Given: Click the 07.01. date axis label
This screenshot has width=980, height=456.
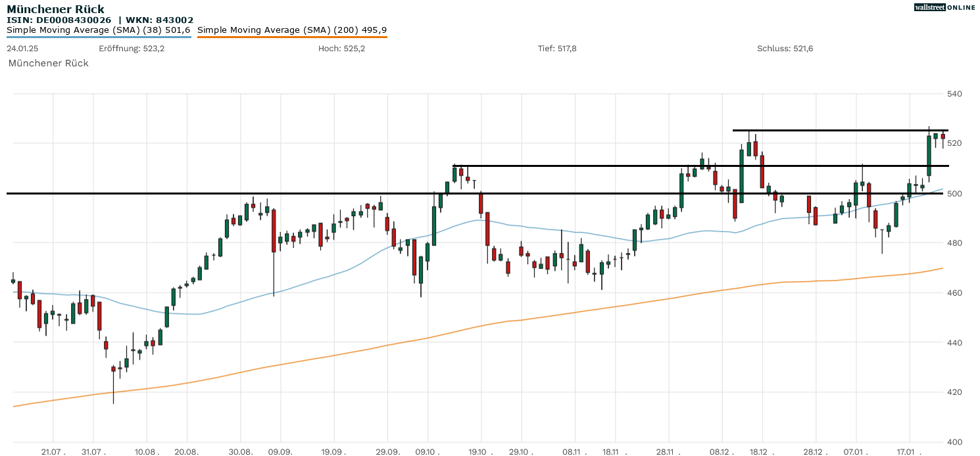Looking at the screenshot, I should 856,452.
